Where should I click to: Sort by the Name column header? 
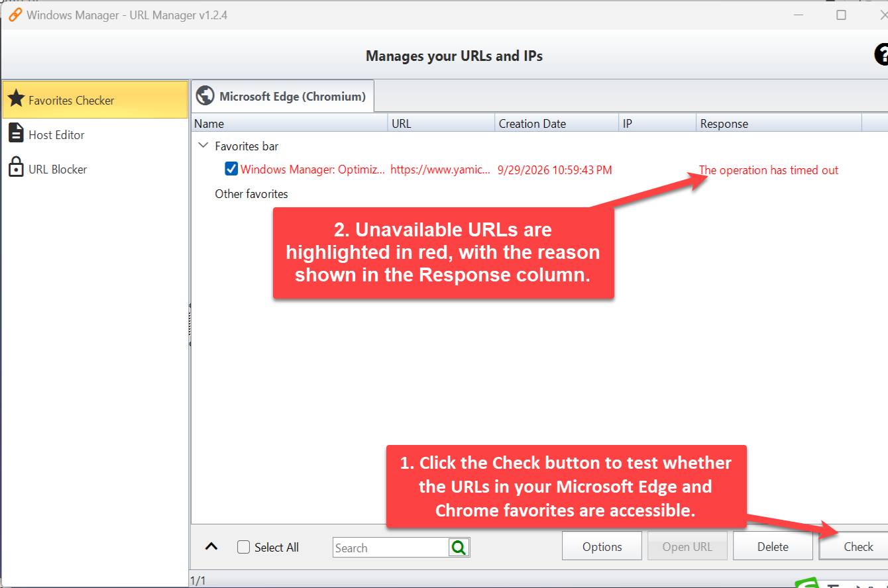pyautogui.click(x=290, y=123)
